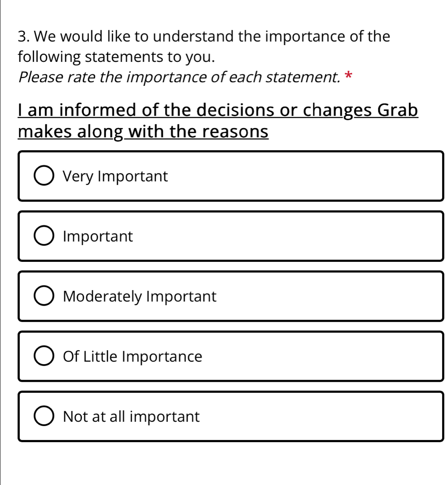Screen dimensions: 448x485
Task: Select the "Very Important" radio button
Action: pyautogui.click(x=43, y=176)
